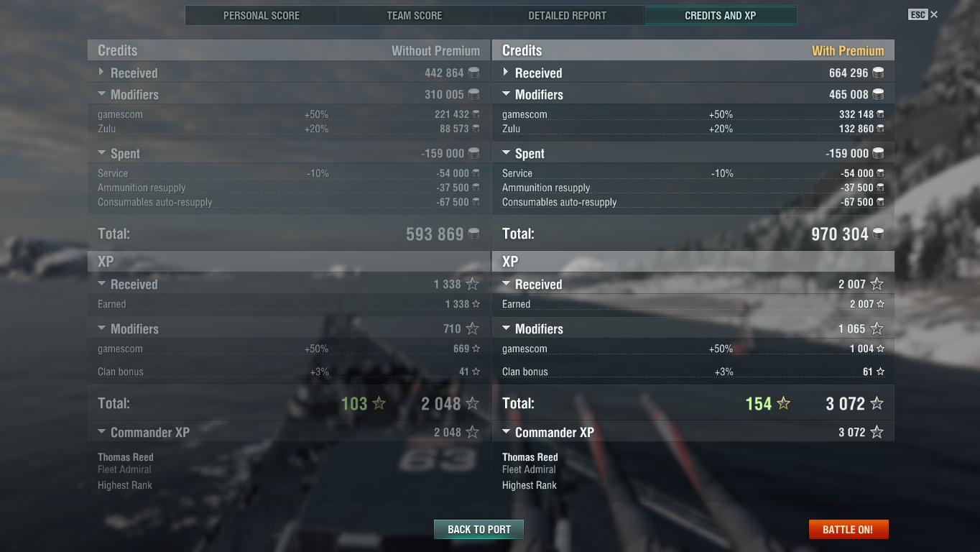The height and width of the screenshot is (552, 980).
Task: Open the Personal Score tab
Action: tap(262, 15)
